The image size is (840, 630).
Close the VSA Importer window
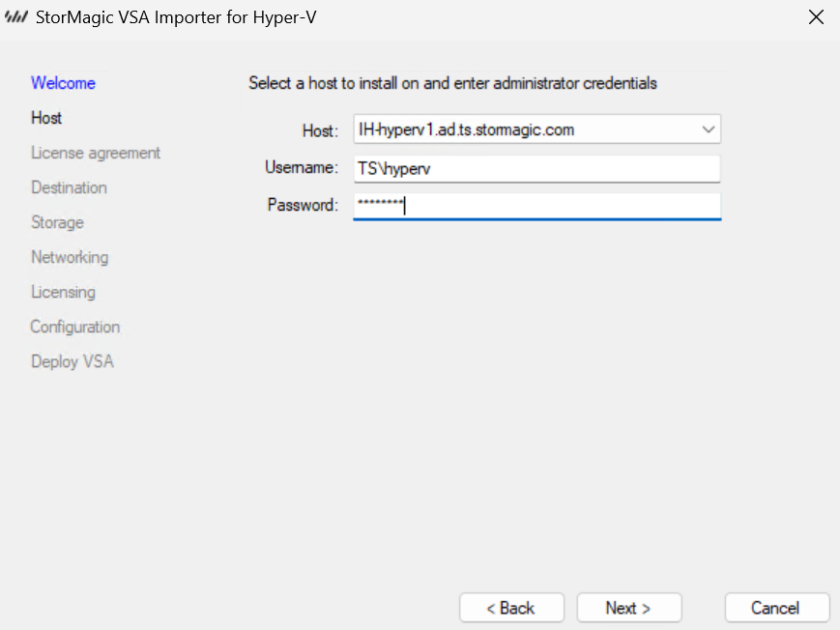(x=816, y=17)
